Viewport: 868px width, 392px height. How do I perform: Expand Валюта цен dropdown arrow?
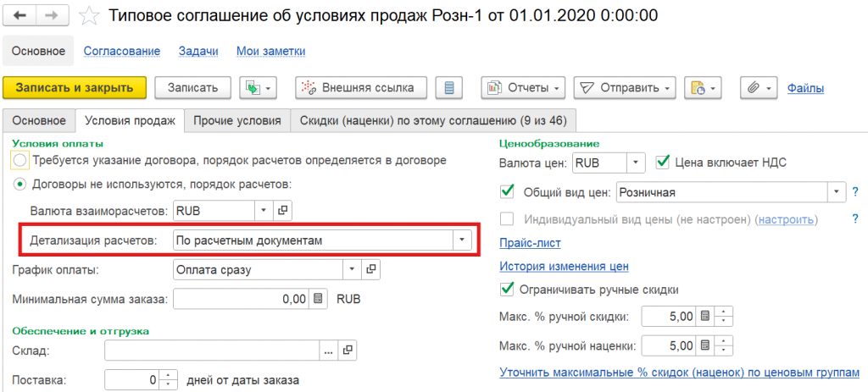(636, 163)
